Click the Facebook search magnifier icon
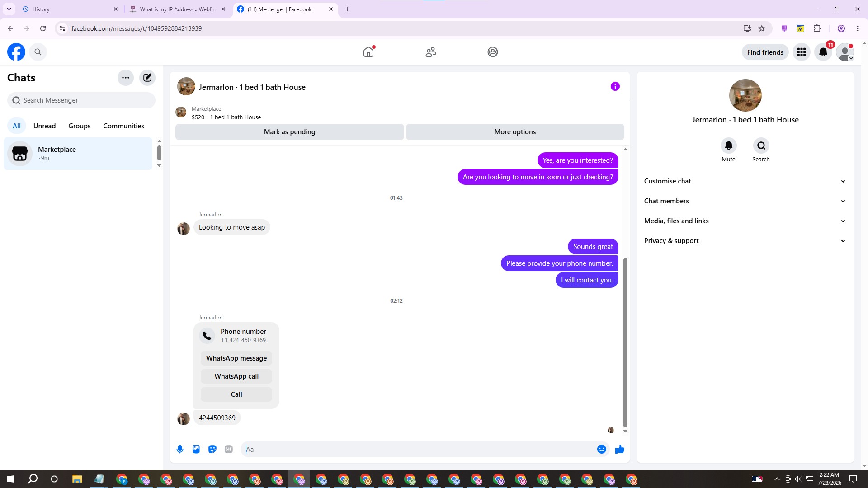The width and height of the screenshot is (868, 488). pyautogui.click(x=38, y=52)
